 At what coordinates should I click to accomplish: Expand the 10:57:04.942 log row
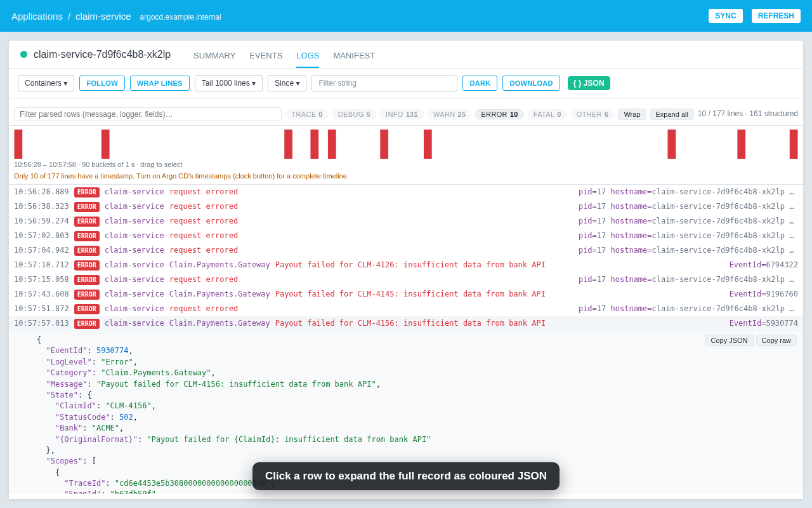click(x=406, y=250)
